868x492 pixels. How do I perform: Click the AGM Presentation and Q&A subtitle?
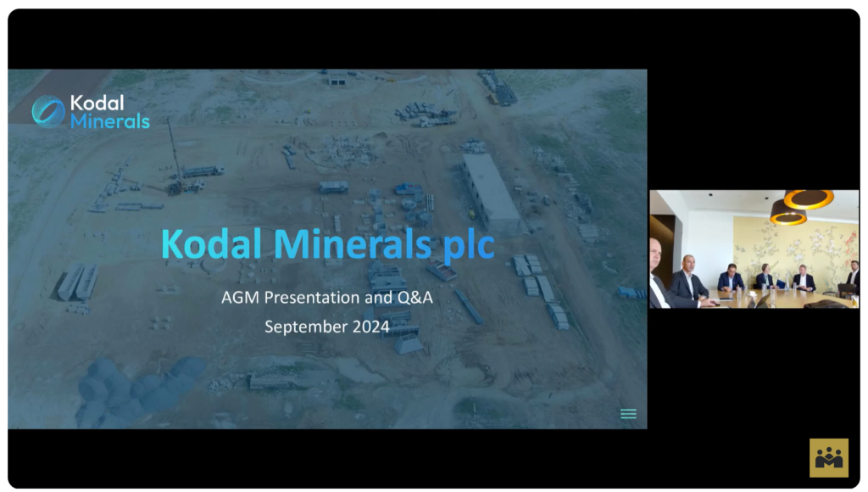[x=327, y=298]
